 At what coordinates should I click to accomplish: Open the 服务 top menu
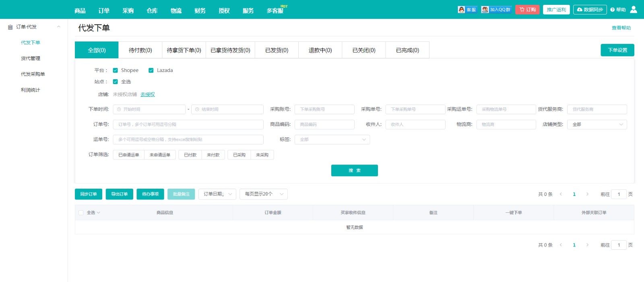click(248, 10)
